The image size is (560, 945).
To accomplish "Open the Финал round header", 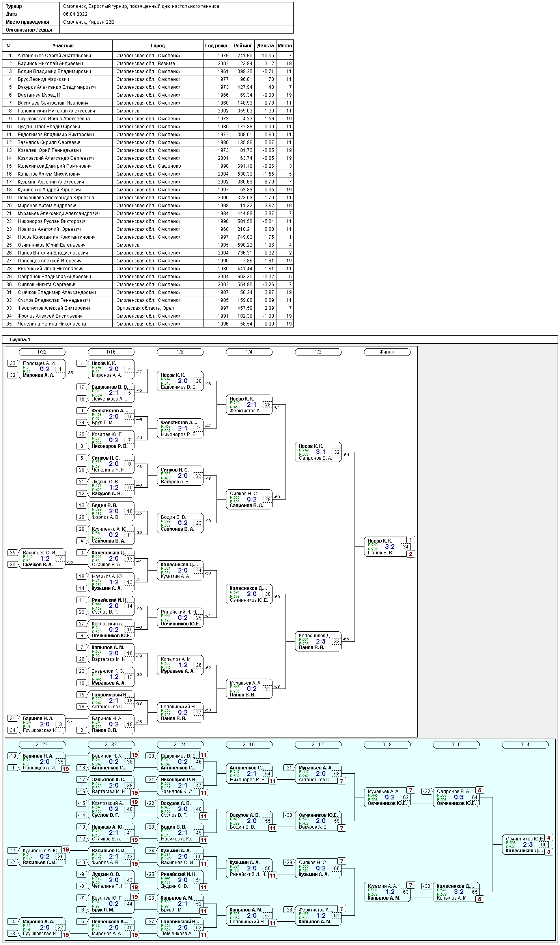I will tap(387, 352).
